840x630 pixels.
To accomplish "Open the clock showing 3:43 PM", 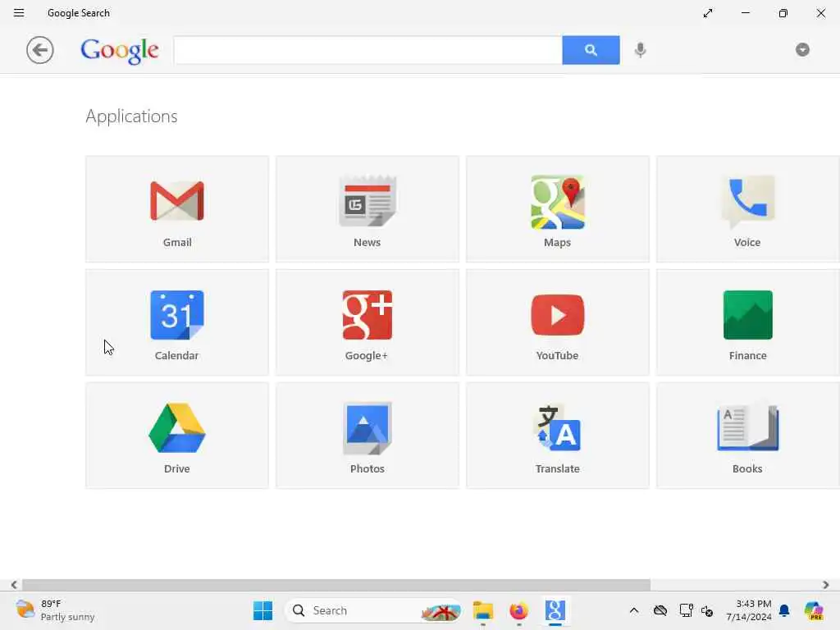I will point(749,610).
